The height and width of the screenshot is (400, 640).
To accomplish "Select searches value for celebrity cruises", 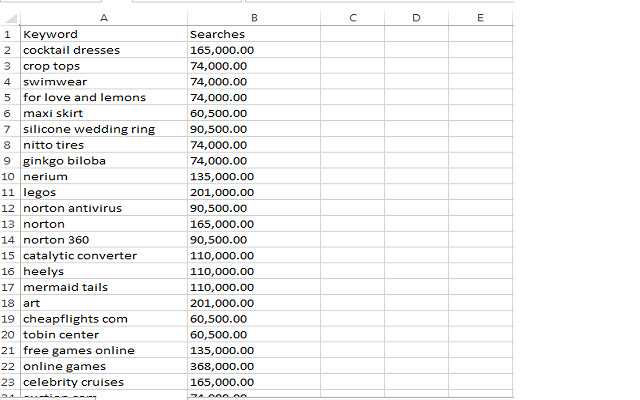I will pos(254,382).
